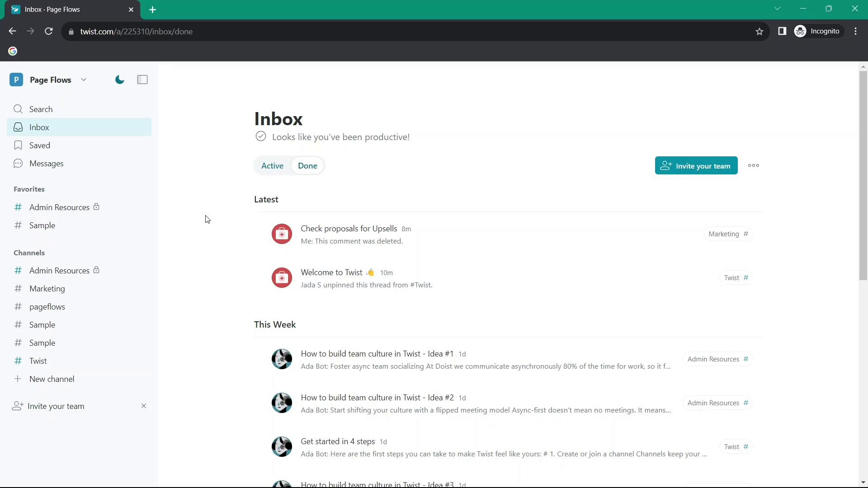Click the Inbox sidebar icon
868x488 pixels.
[18, 127]
